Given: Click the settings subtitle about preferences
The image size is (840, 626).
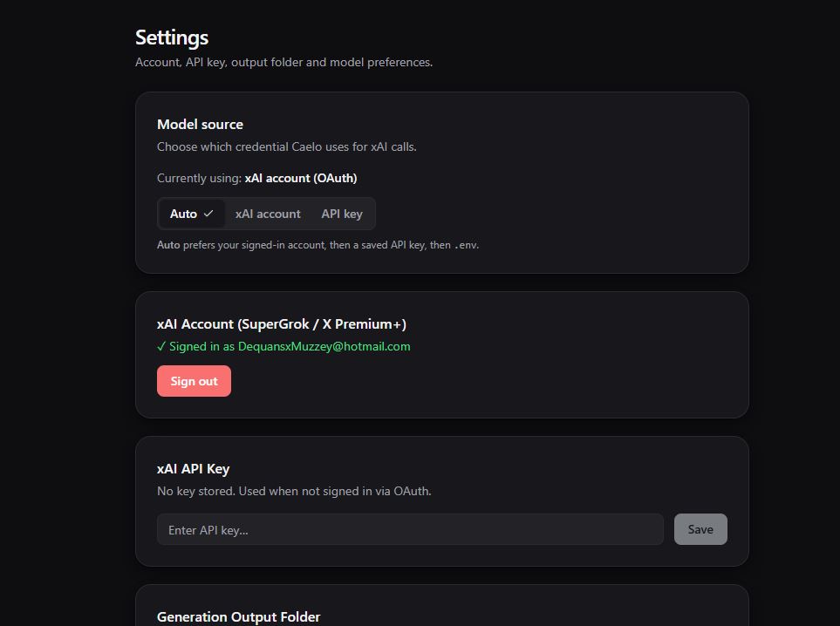Looking at the screenshot, I should tap(284, 62).
